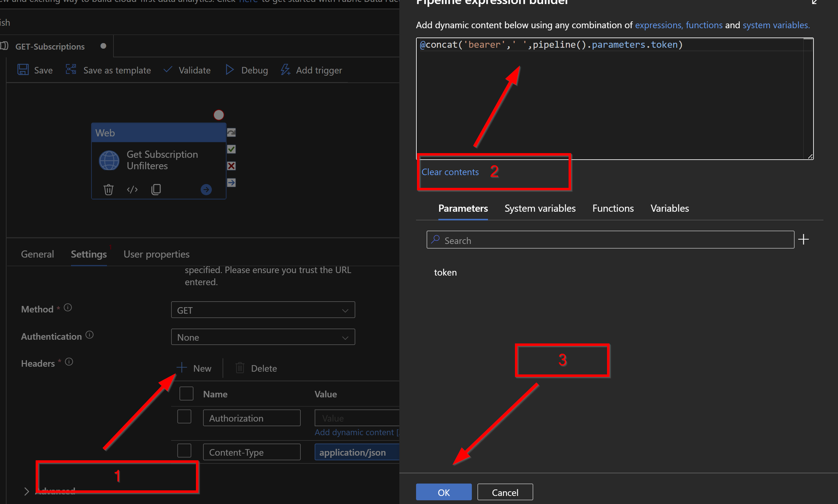The height and width of the screenshot is (504, 838).
Task: Click the Save disk icon
Action: pyautogui.click(x=23, y=70)
